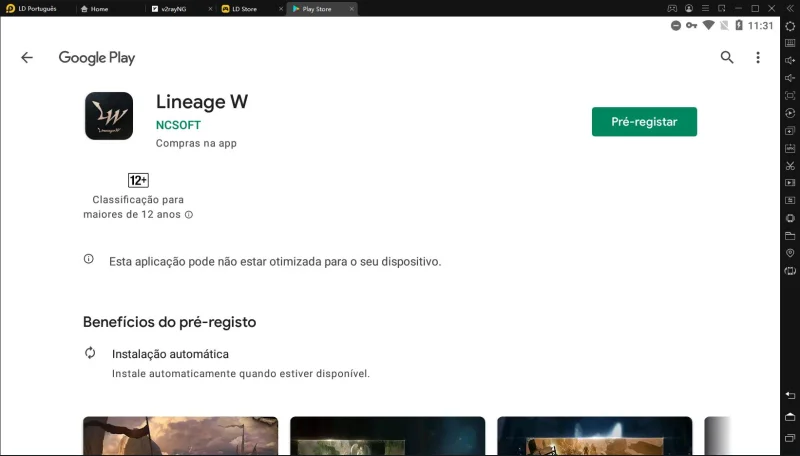Click the Lineage W app icon
The height and width of the screenshot is (456, 800).
click(109, 116)
